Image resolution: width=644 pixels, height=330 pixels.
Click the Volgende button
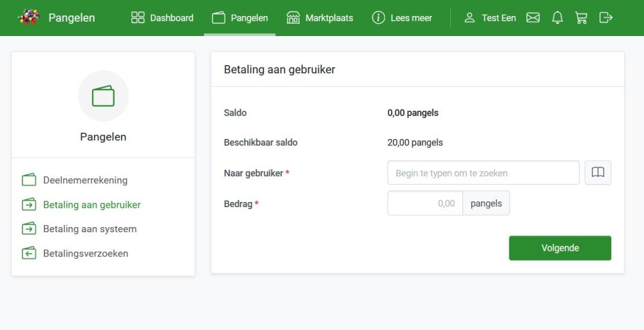(x=560, y=248)
